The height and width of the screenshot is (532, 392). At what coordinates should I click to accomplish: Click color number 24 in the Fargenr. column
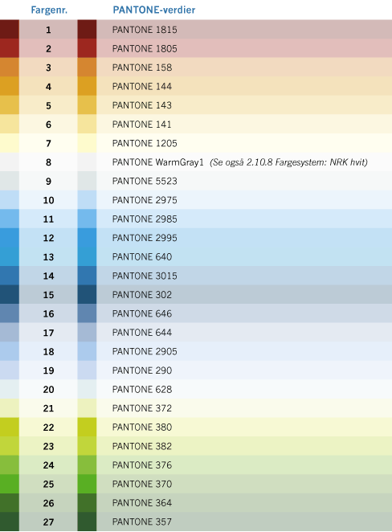coord(48,465)
